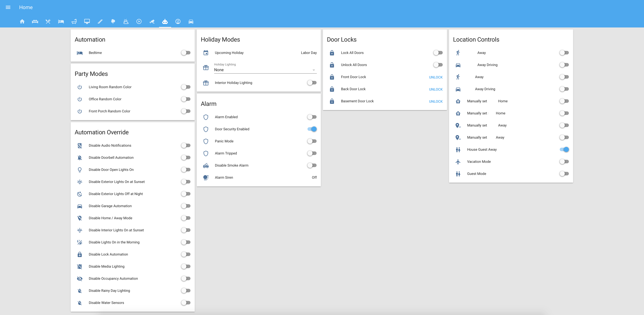Turn off Door Security Enabled switch
Image resolution: width=644 pixels, height=315 pixels.
(x=312, y=129)
